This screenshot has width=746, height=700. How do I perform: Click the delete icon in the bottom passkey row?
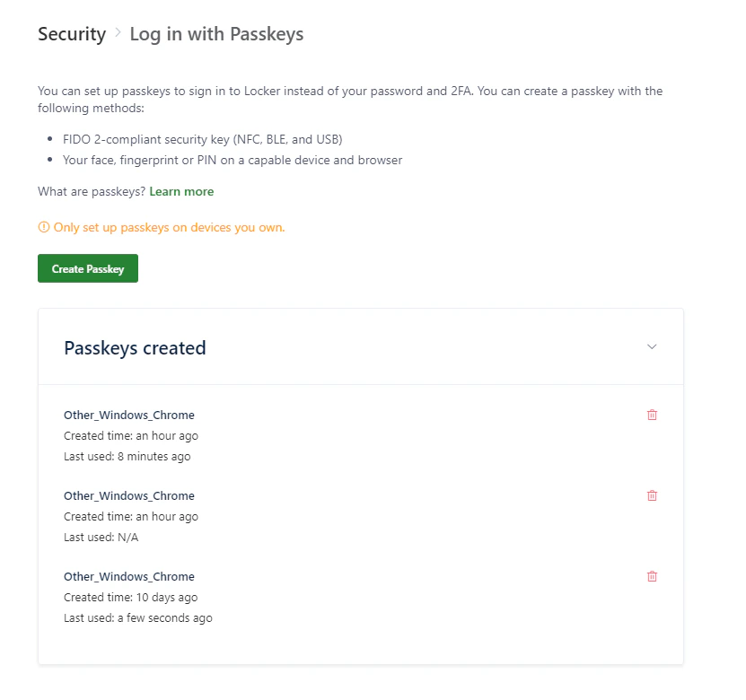pyautogui.click(x=651, y=576)
